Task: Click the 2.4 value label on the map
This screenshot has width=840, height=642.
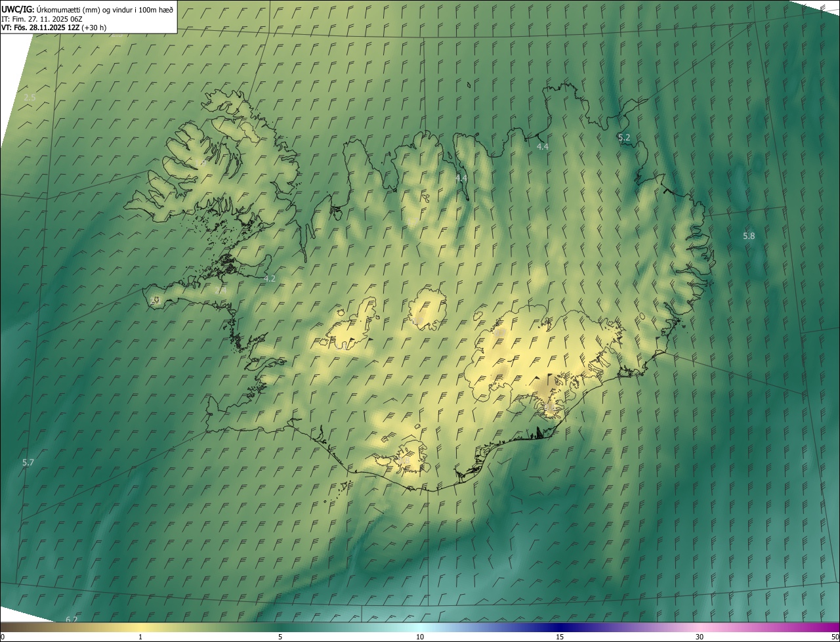Action: click(220, 289)
